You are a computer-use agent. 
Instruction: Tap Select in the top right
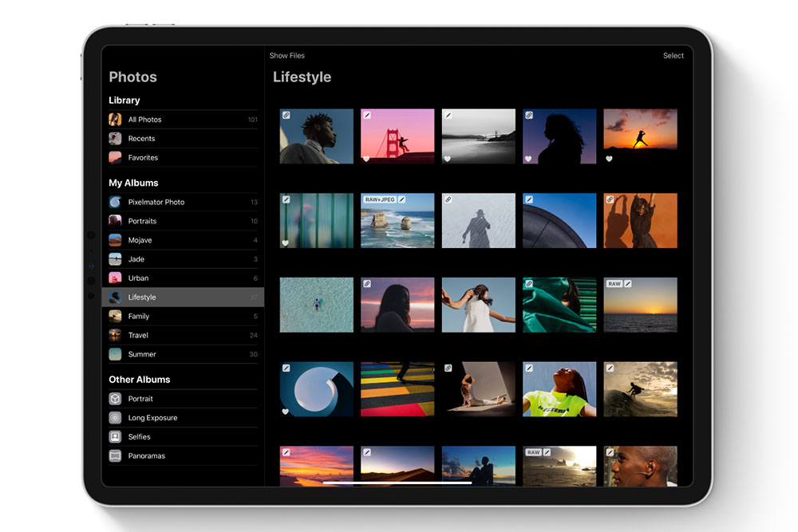(673, 56)
